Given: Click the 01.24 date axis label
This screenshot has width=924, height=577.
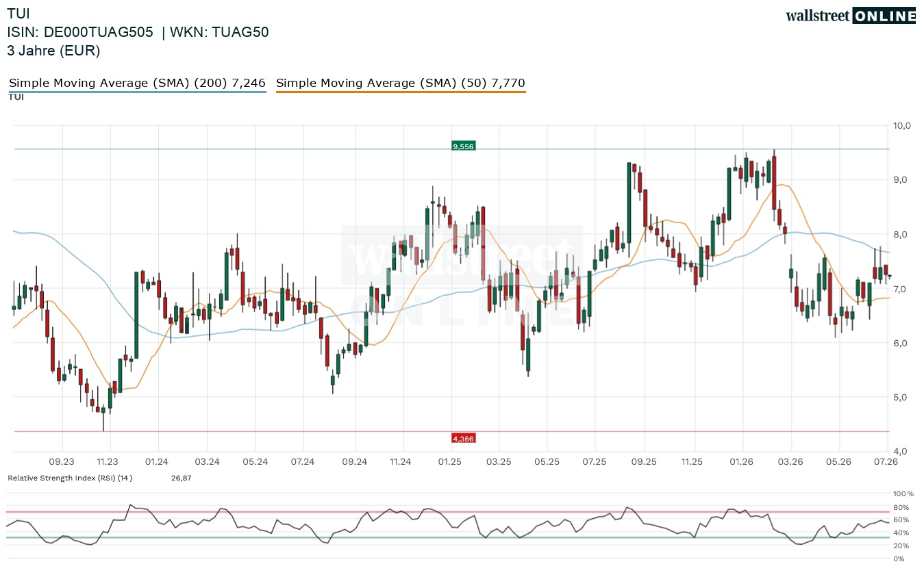Looking at the screenshot, I should pyautogui.click(x=158, y=462).
